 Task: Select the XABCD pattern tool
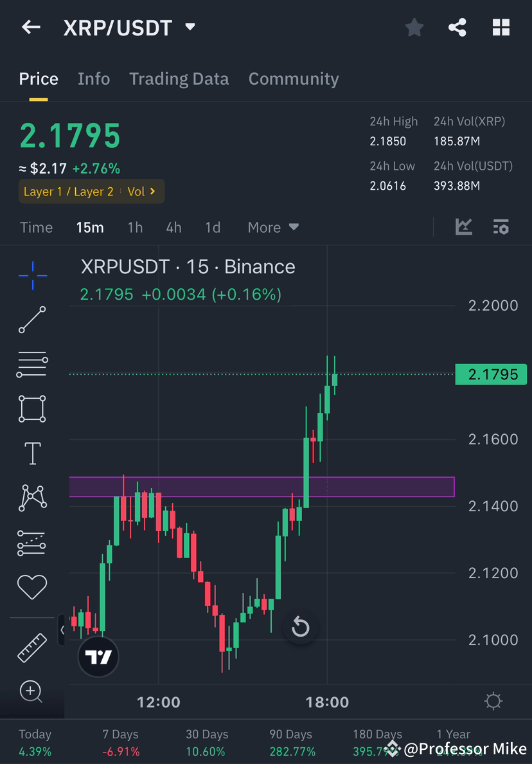pyautogui.click(x=33, y=498)
